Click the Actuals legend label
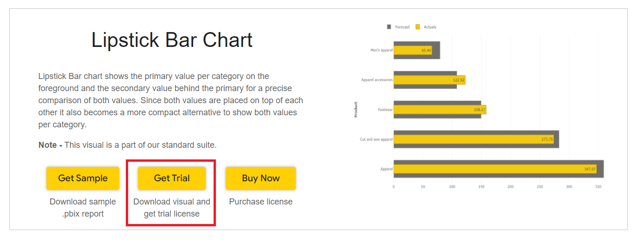 [430, 27]
